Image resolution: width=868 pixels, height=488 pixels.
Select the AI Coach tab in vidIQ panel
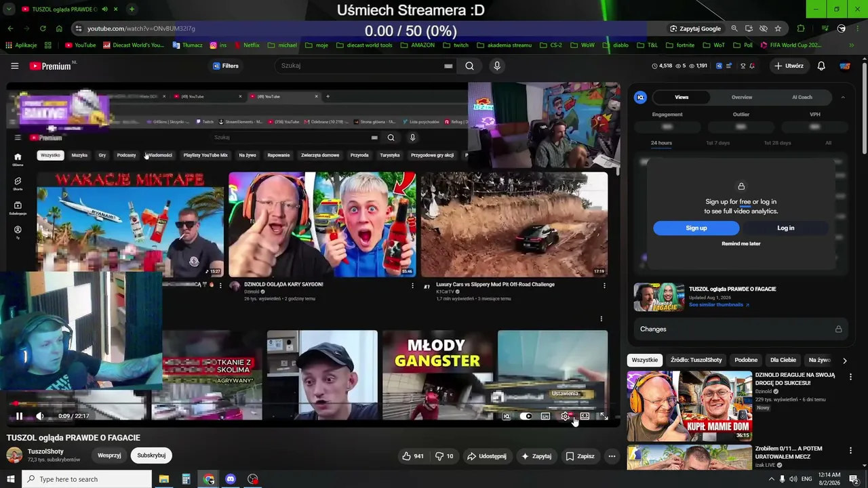802,97
